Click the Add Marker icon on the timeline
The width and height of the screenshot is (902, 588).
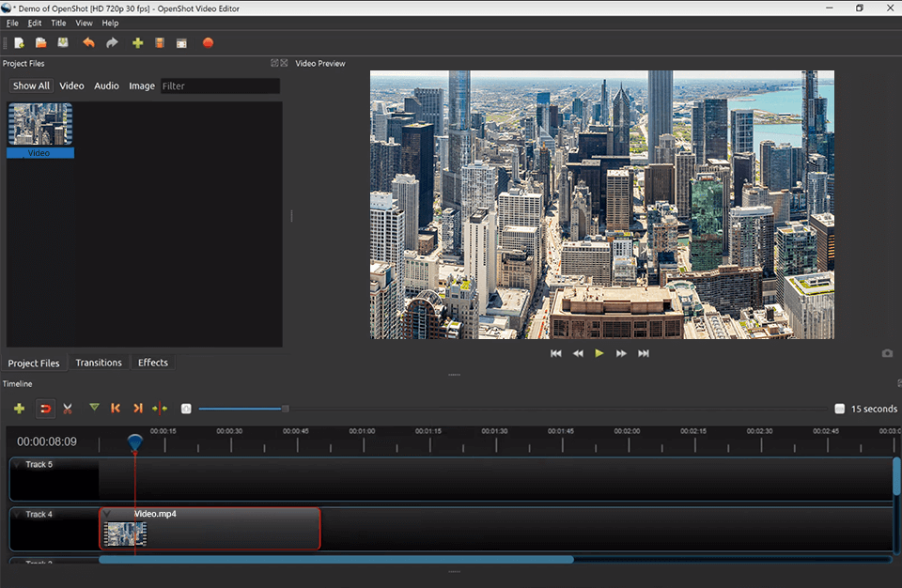[94, 409]
